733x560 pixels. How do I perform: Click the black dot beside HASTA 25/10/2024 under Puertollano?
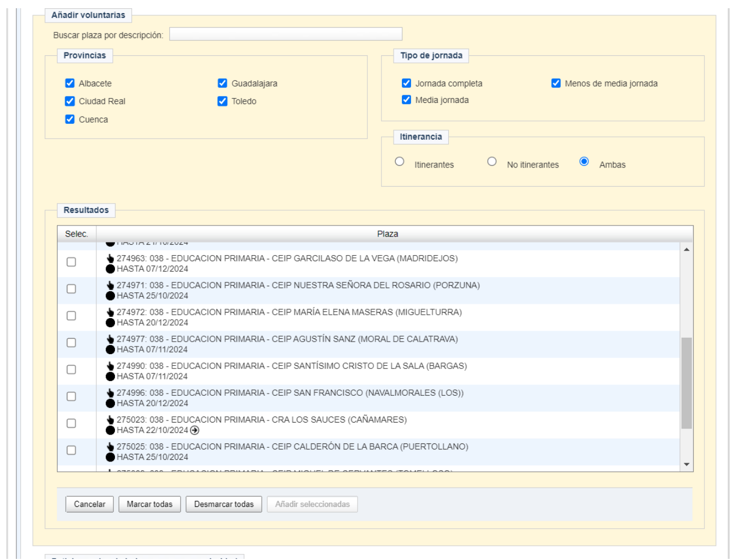click(x=110, y=457)
